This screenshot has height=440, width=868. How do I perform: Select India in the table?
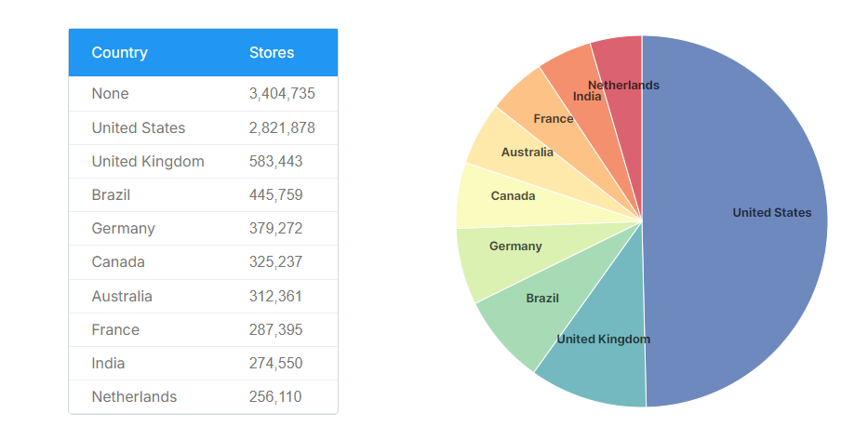[x=108, y=363]
